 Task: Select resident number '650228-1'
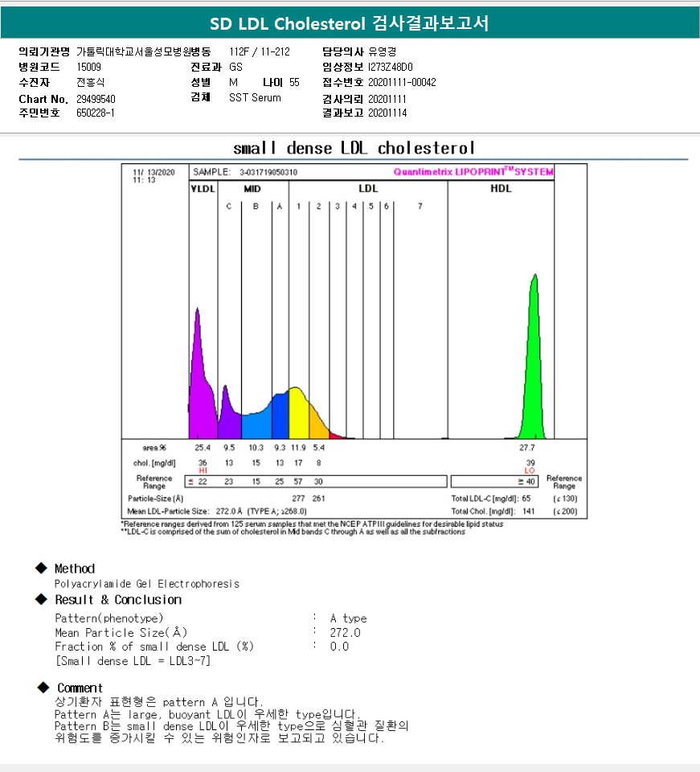click(96, 113)
